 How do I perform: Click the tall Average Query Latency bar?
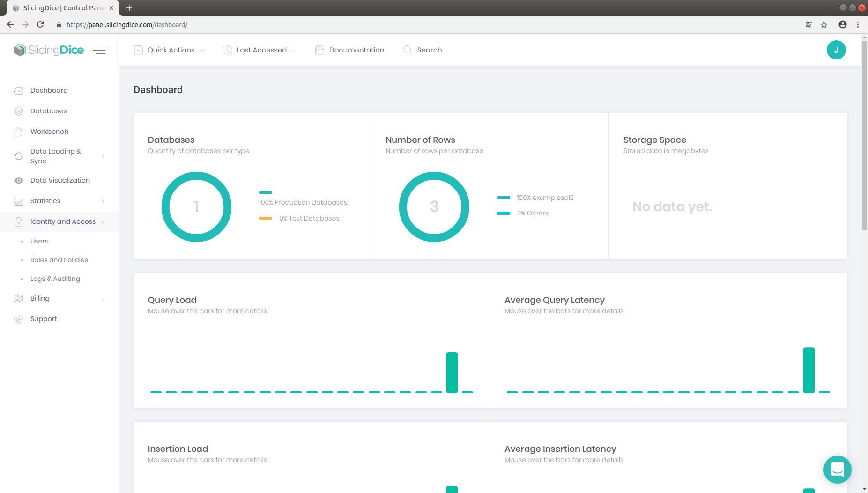pos(809,370)
